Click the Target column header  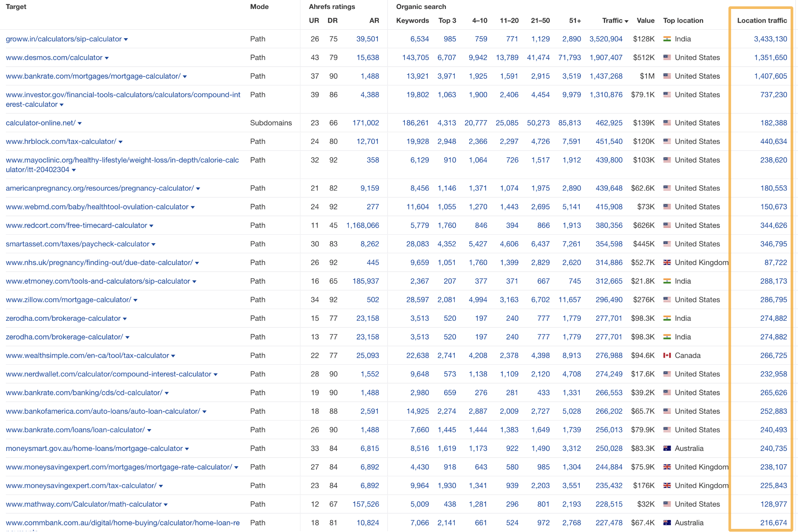coord(16,6)
